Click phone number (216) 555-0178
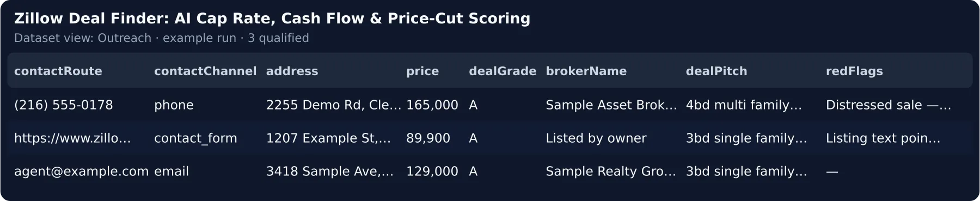The height and width of the screenshot is (201, 980). (x=64, y=105)
